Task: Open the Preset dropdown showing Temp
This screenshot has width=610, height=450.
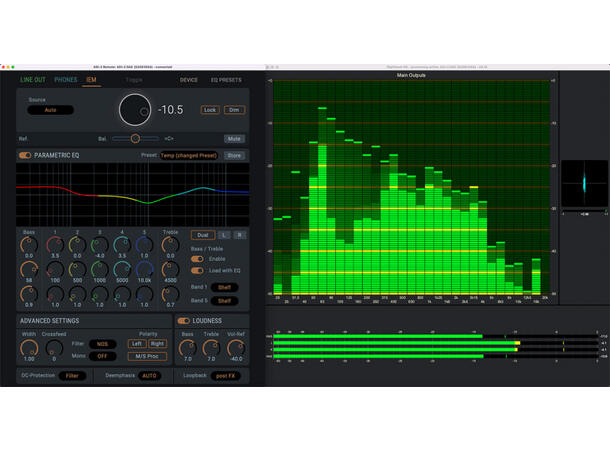Action: click(189, 155)
